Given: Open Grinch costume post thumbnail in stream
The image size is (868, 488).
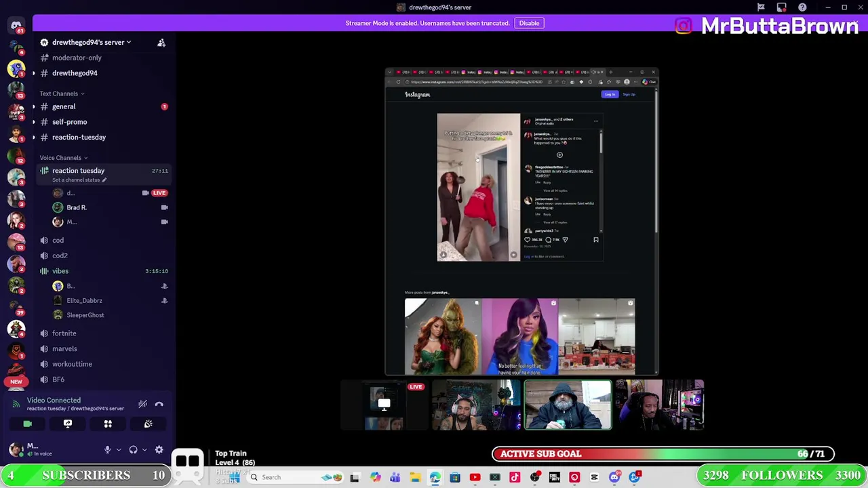Looking at the screenshot, I should pos(443,336).
